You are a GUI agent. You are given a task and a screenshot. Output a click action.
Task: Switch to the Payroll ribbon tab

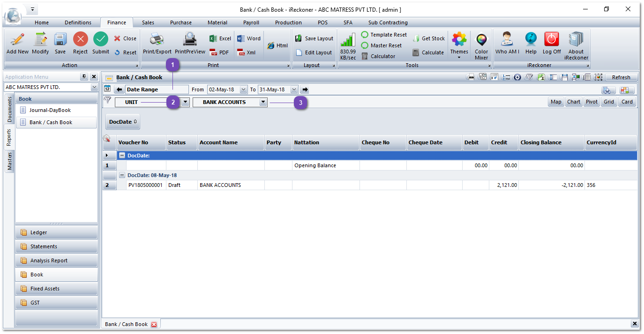click(x=251, y=22)
